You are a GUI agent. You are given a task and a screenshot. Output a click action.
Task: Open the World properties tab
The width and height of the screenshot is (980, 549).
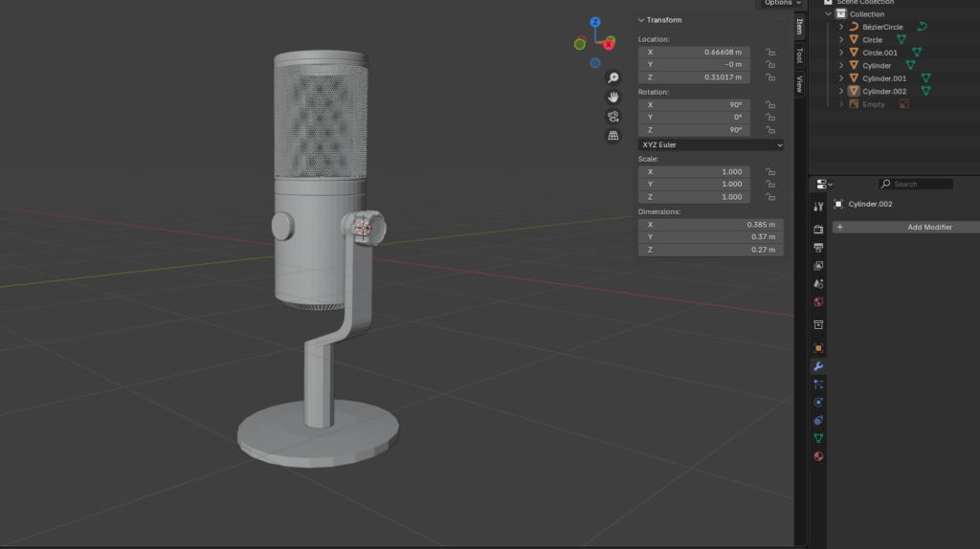coord(818,301)
